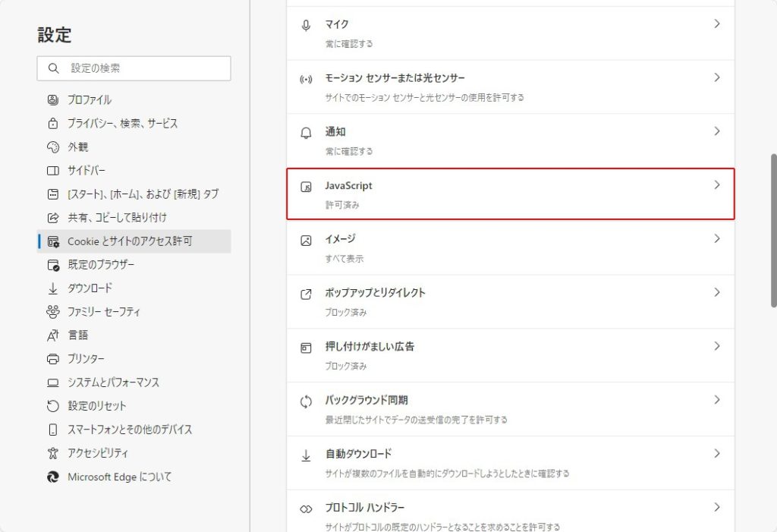The width and height of the screenshot is (777, 532).
Task: Click the intrusive ads icon
Action: 307,348
